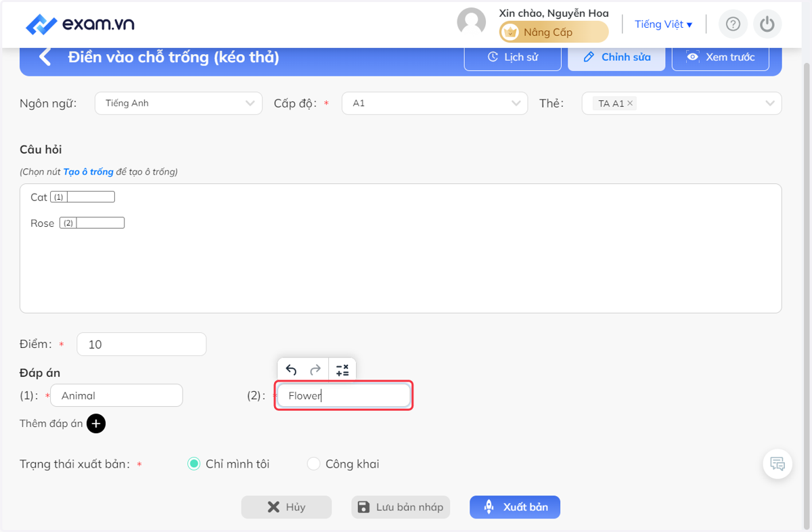Click the Xin chào, Nguyễn Hoa greeting
Screen dimensions: 812x532
click(x=554, y=13)
